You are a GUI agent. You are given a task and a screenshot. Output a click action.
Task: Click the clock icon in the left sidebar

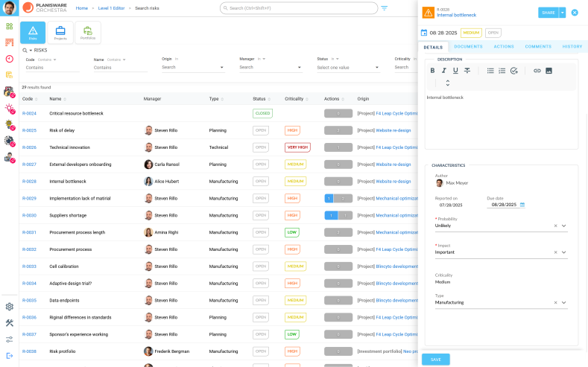pos(9,59)
